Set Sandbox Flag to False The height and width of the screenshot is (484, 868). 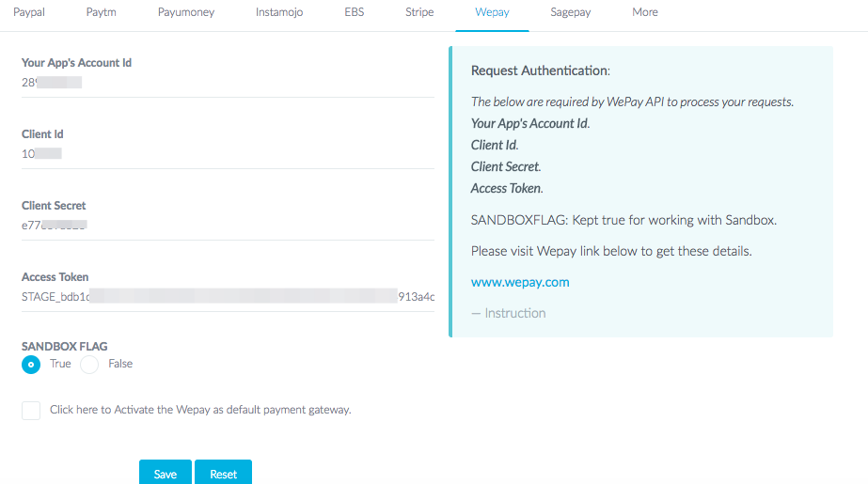[89, 365]
